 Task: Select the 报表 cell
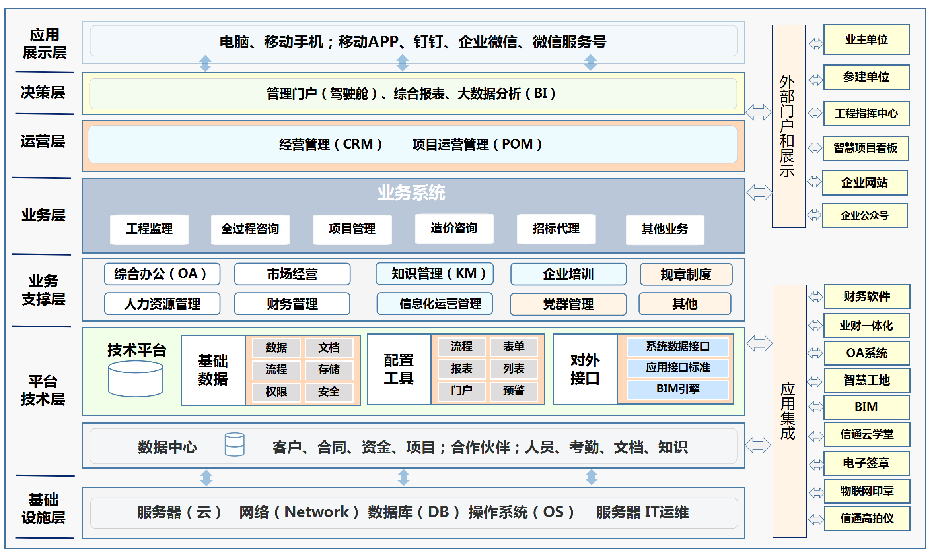(x=462, y=369)
